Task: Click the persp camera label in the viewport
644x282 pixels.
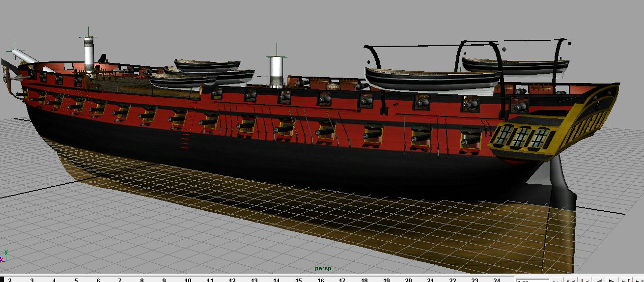Action: tap(323, 268)
